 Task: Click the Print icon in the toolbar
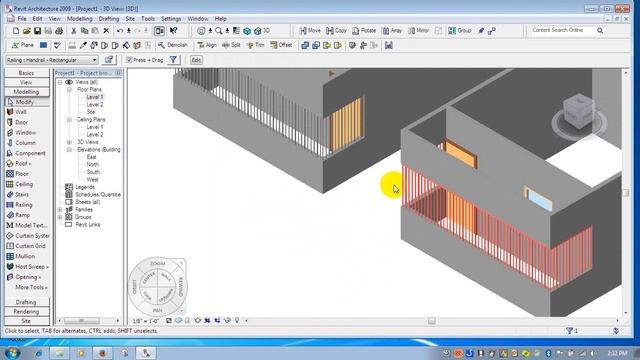click(x=59, y=31)
